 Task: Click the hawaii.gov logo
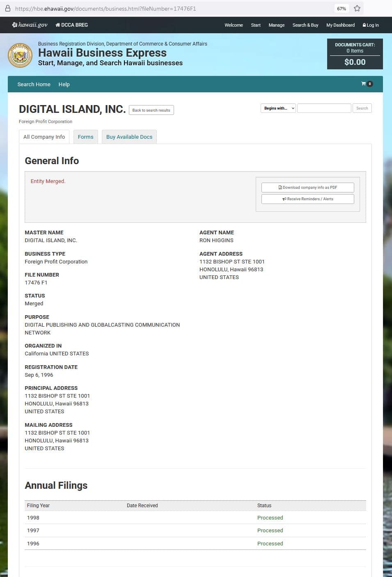pyautogui.click(x=30, y=25)
